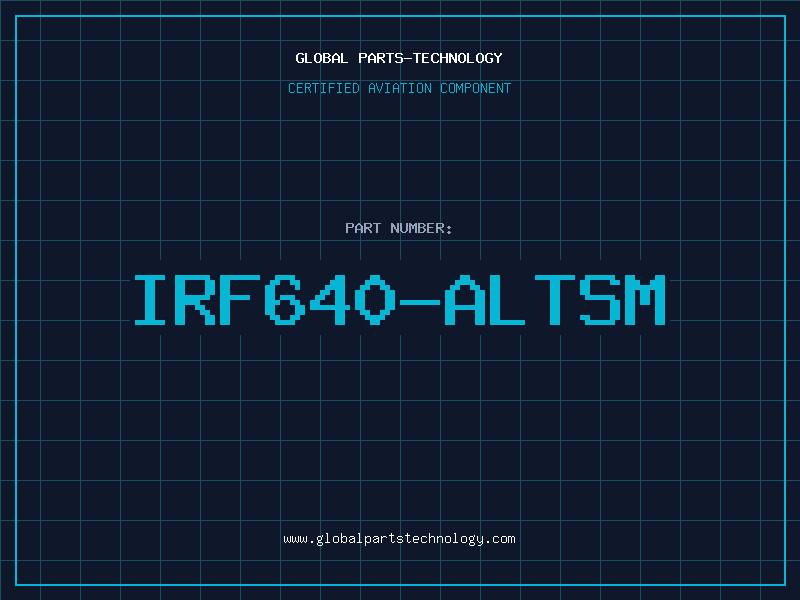Click the word NUMBER: in the label
This screenshot has width=800, height=600.
[421, 228]
